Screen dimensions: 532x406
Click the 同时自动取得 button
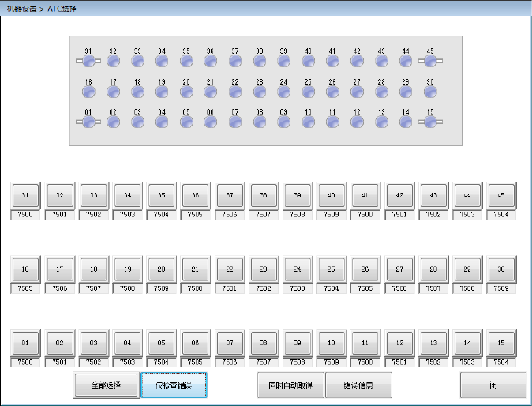tap(290, 385)
